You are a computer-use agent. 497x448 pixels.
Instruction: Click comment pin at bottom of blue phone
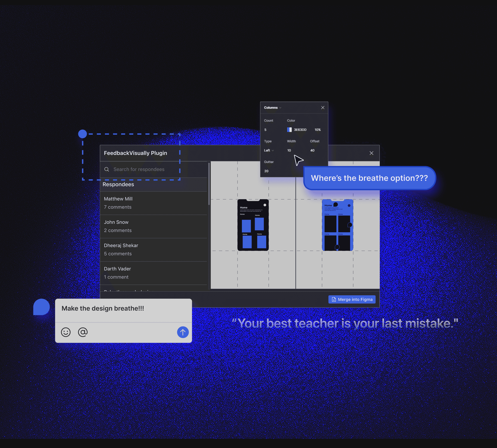(337, 247)
